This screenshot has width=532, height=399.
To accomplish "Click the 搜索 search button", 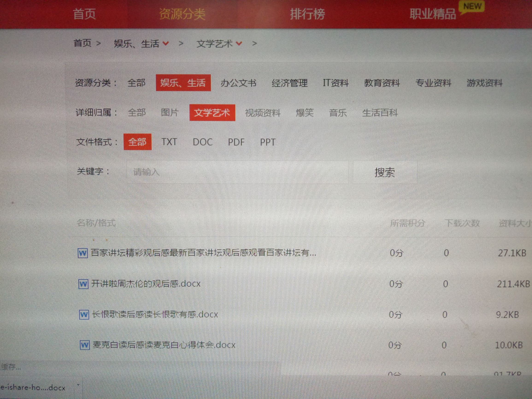I will point(385,173).
